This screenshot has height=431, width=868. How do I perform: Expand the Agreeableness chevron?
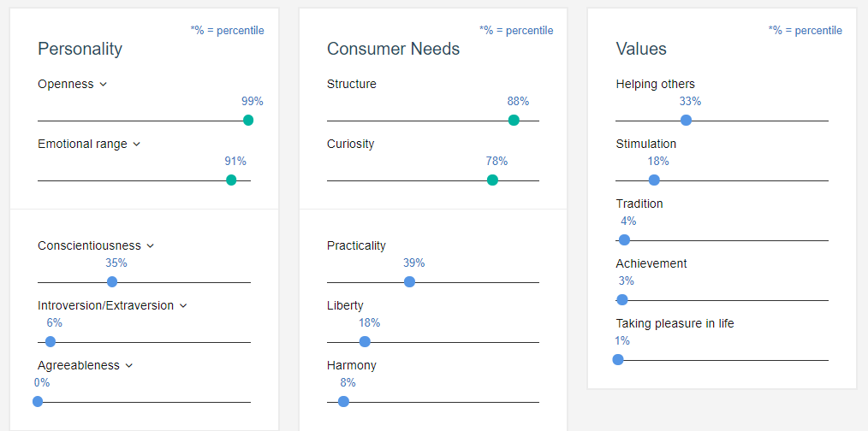tap(129, 365)
